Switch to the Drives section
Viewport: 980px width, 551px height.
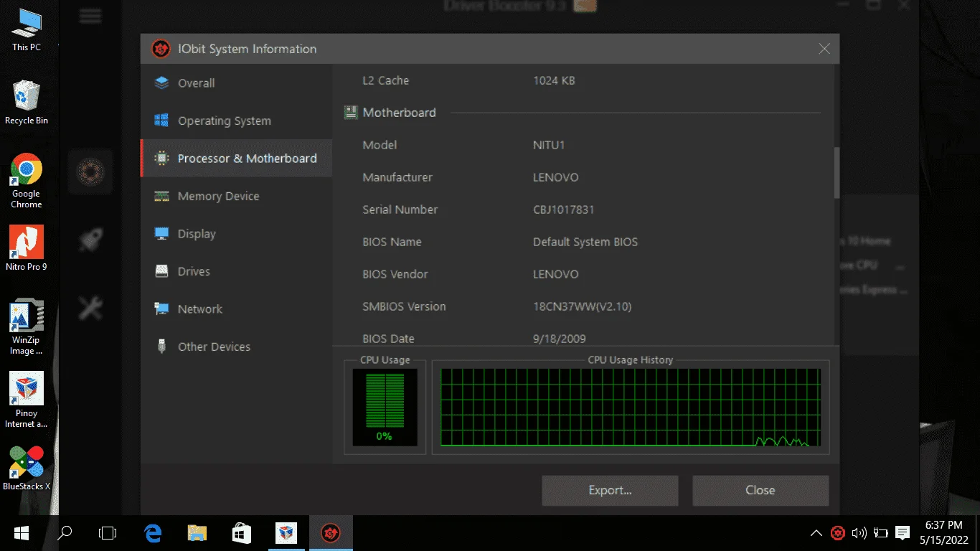[x=236, y=271]
